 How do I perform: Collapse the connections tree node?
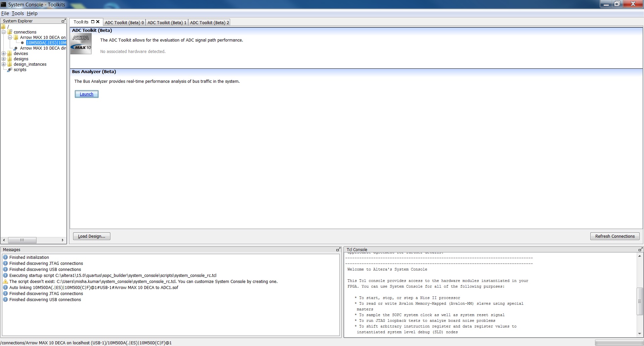pos(4,32)
